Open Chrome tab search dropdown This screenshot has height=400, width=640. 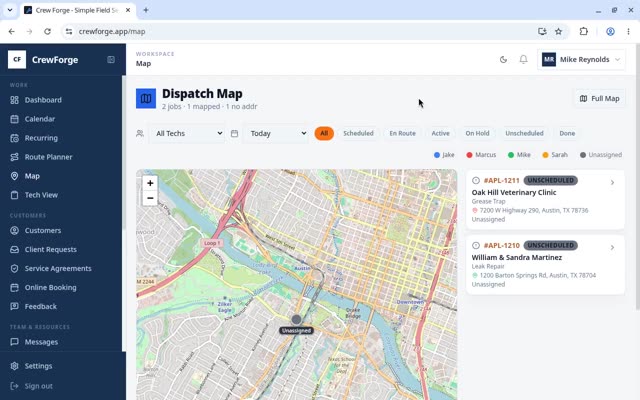pyautogui.click(x=10, y=10)
